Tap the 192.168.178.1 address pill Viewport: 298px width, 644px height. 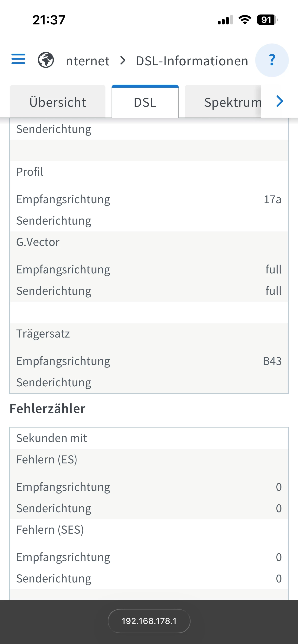149,621
